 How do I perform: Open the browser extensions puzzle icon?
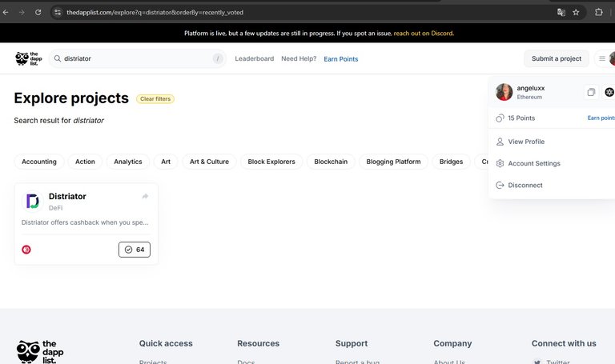tap(598, 13)
